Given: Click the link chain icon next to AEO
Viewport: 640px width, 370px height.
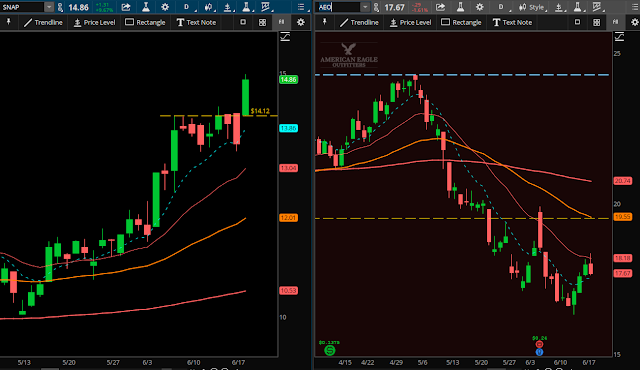Looking at the screenshot, I should tap(376, 7).
